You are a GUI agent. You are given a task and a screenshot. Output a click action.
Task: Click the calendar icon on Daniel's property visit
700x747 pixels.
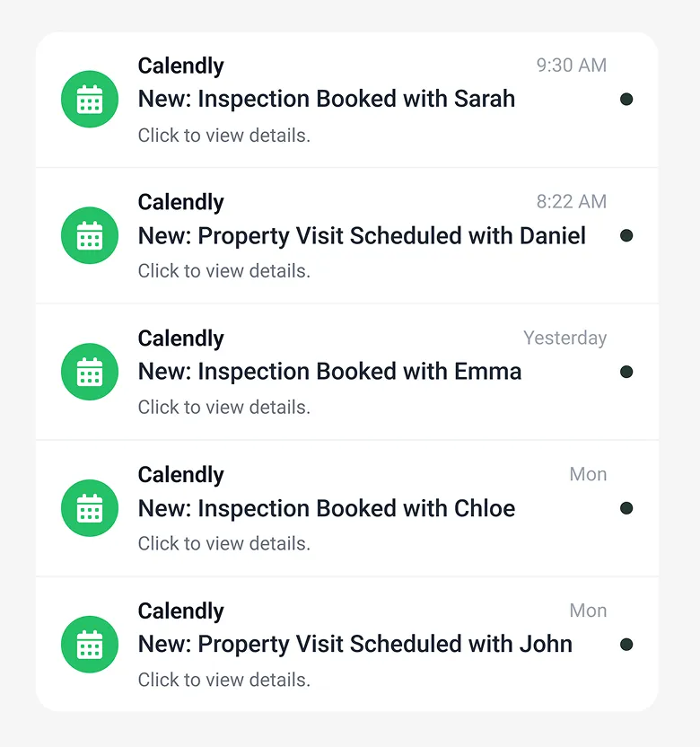click(x=90, y=235)
